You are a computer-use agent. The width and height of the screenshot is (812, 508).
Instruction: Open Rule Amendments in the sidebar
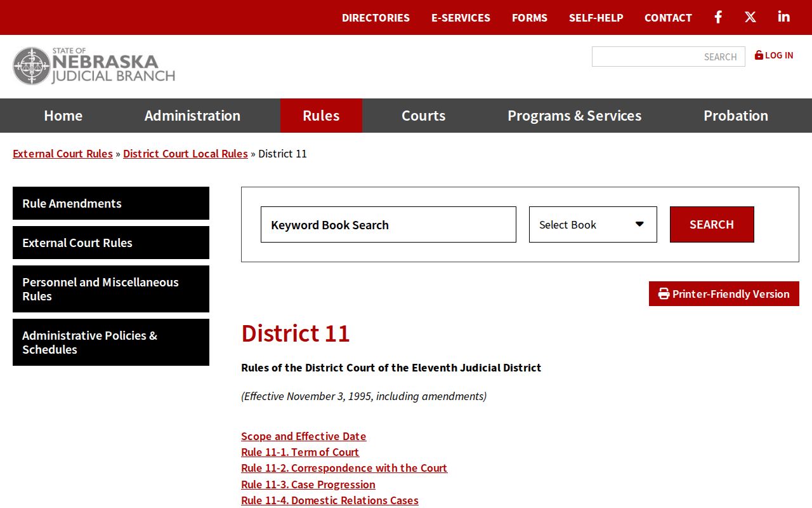click(111, 203)
